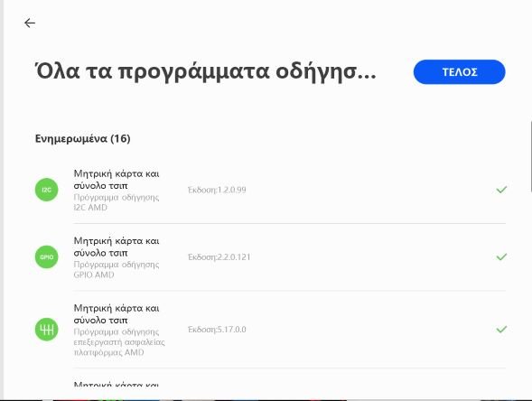532x401 pixels.
Task: Click Πρόγραμμα οδήγησης GPIO AMD description
Action: pyautogui.click(x=117, y=269)
